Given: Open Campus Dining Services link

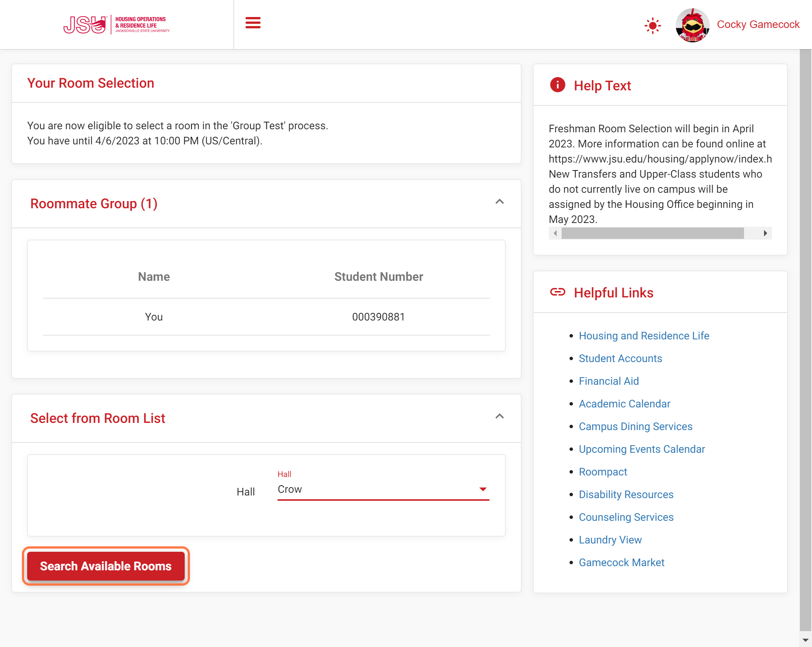Looking at the screenshot, I should coord(636,426).
